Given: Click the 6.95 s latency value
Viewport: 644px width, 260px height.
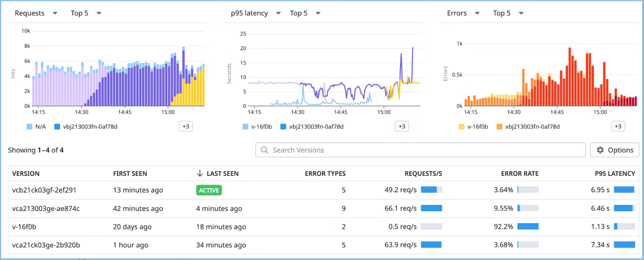Looking at the screenshot, I should tap(600, 190).
